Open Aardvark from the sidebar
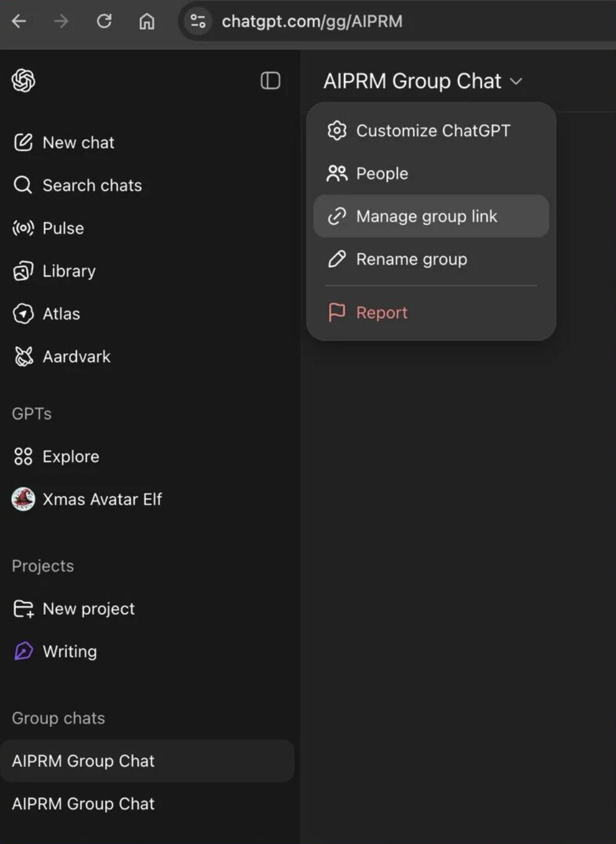Viewport: 616px width, 844px height. [x=76, y=357]
